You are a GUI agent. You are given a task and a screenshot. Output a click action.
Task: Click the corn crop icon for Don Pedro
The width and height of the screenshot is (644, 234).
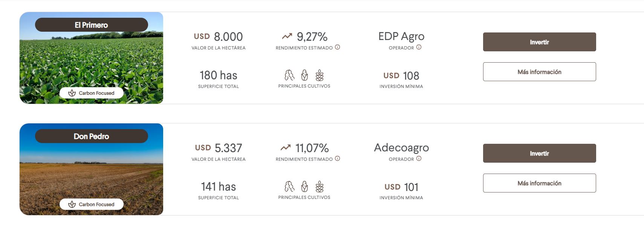304,186
